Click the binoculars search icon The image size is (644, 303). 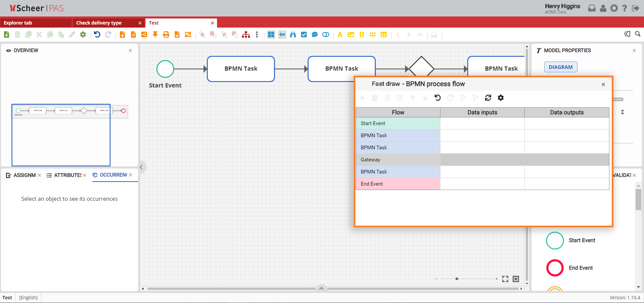[x=293, y=35]
